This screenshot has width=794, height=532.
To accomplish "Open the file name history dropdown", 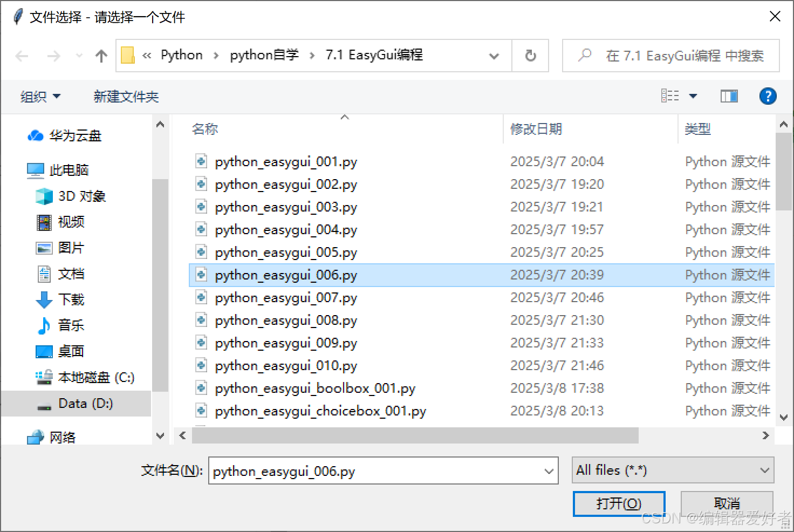I will [x=549, y=470].
